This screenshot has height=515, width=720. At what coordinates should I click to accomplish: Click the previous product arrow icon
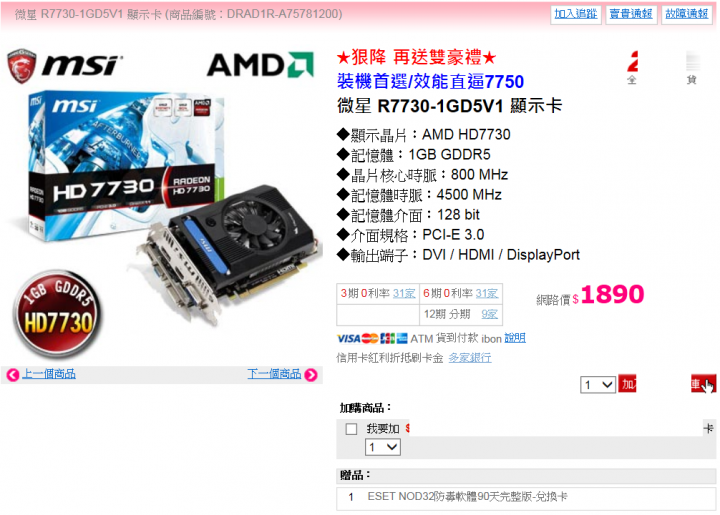click(12, 375)
